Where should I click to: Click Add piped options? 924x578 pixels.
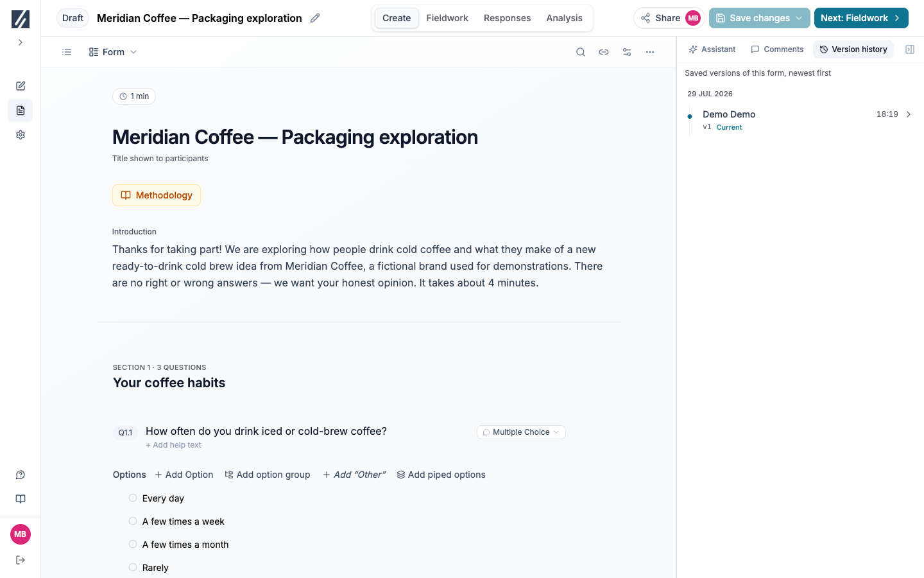441,475
